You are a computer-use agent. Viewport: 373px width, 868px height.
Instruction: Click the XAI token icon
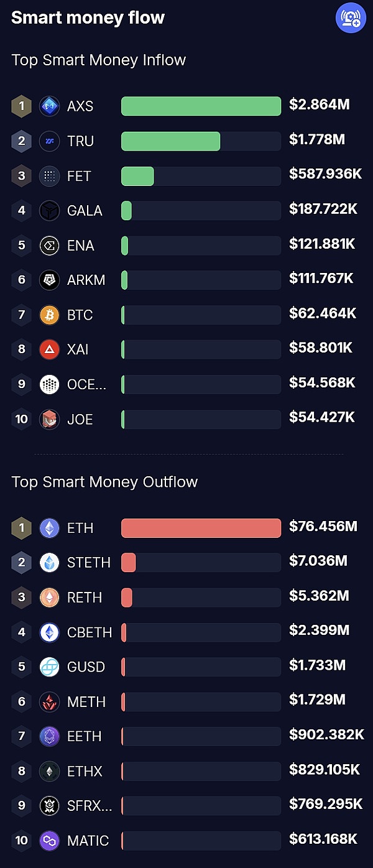(50, 349)
